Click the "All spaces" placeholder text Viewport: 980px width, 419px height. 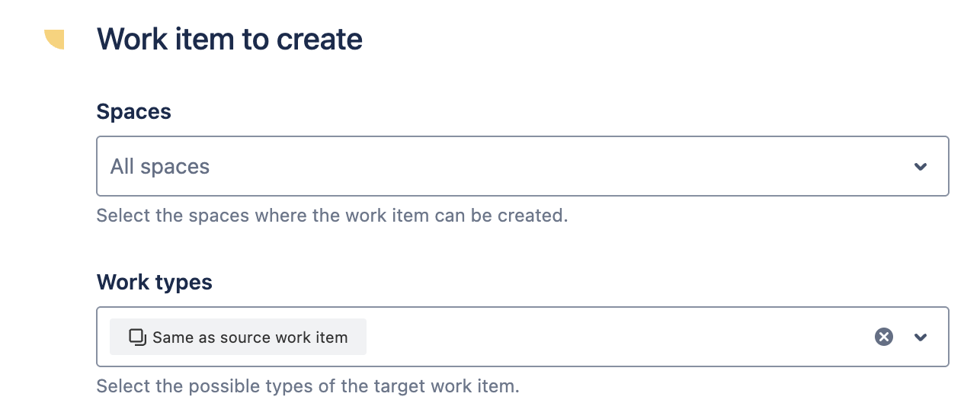pos(160,166)
